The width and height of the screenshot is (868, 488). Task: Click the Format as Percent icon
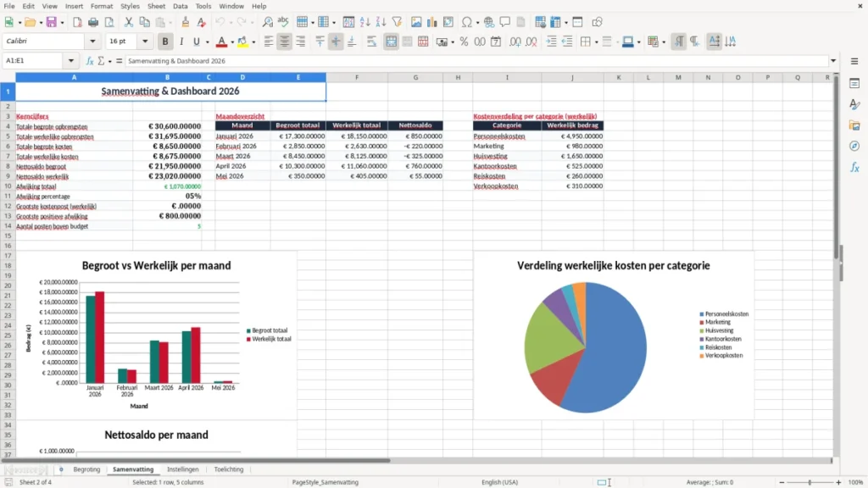pyautogui.click(x=464, y=42)
